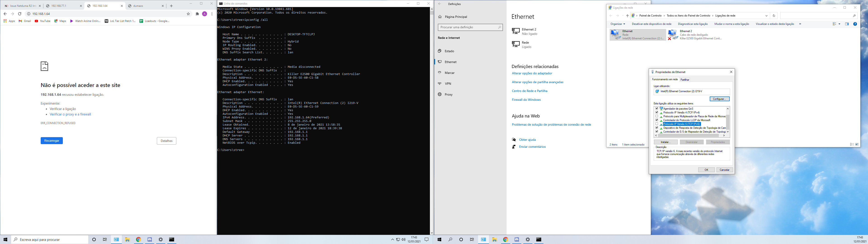Open Discord from the left taskbar

point(150,240)
